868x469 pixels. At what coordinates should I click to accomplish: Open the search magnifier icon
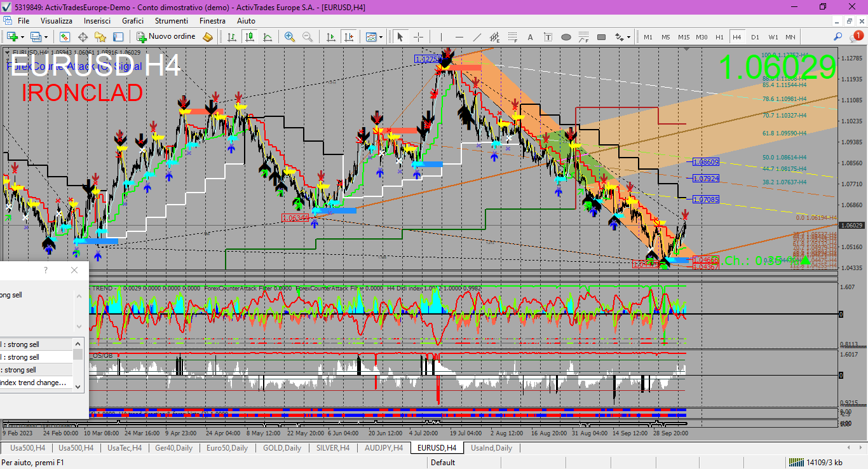(x=838, y=37)
